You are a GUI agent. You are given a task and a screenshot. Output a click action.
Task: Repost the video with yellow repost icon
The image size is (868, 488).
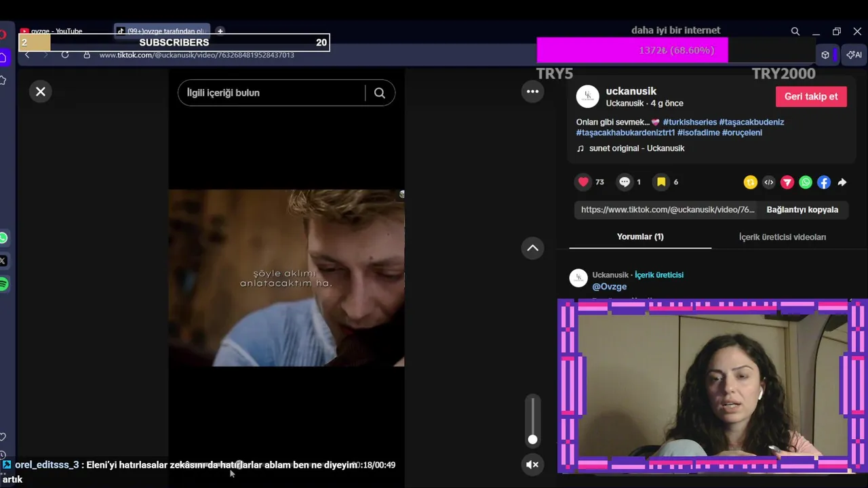coord(750,182)
